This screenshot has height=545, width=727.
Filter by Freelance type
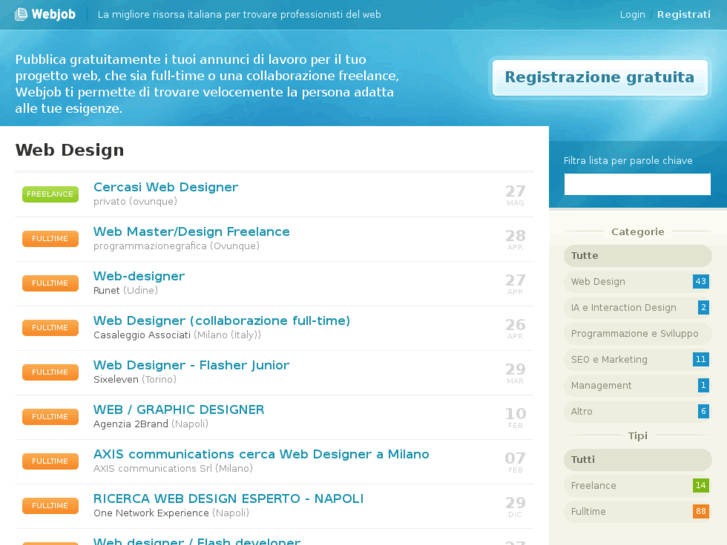(x=638, y=486)
